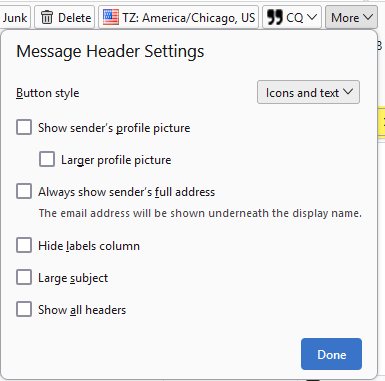The image size is (385, 381).
Task: Check Always show sender's full address
Action: click(x=24, y=192)
